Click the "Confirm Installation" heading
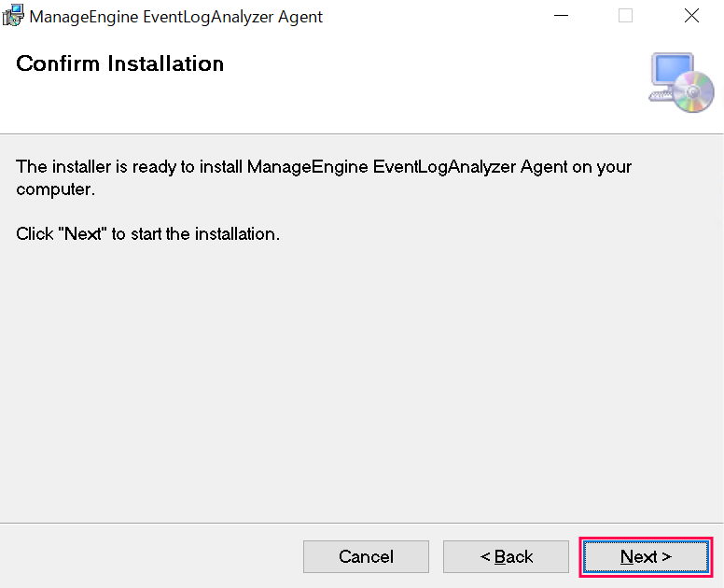724x588 pixels. coord(120,64)
